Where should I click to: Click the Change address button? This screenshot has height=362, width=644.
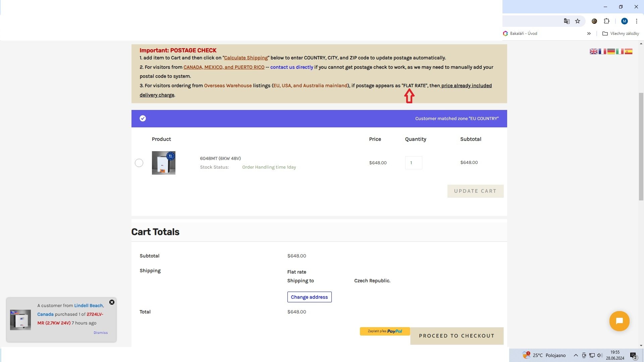click(x=309, y=297)
